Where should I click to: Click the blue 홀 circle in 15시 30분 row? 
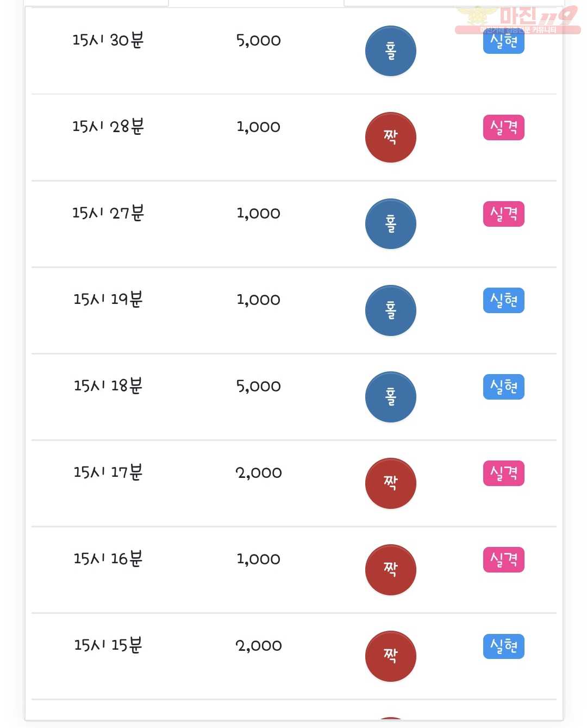tap(390, 51)
